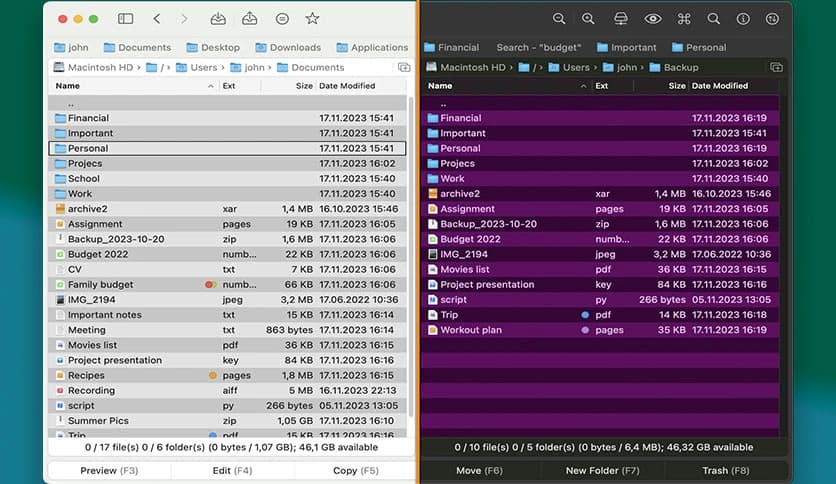This screenshot has height=484, width=836.
Task: Open file search with magnifying glass icon
Action: (713, 19)
